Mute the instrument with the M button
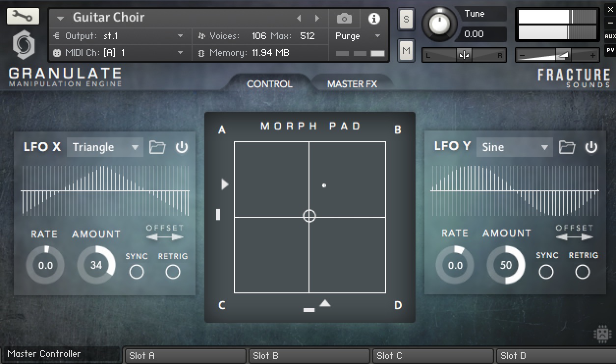The height and width of the screenshot is (364, 616). click(406, 51)
